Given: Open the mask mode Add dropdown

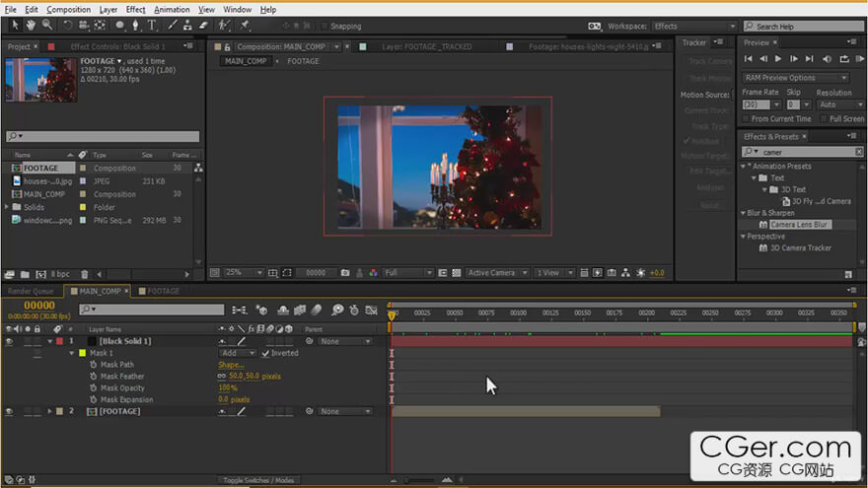Looking at the screenshot, I should 238,353.
